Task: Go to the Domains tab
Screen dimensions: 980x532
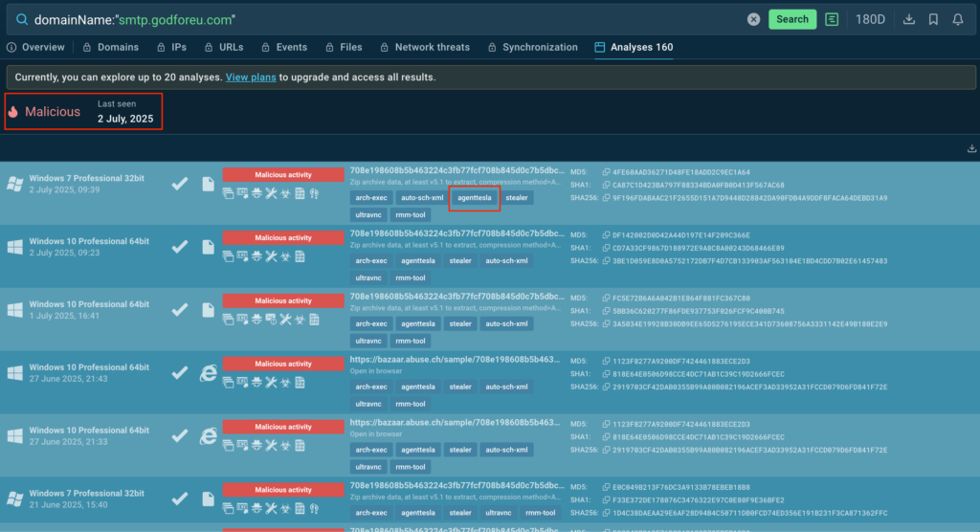Action: [111, 47]
